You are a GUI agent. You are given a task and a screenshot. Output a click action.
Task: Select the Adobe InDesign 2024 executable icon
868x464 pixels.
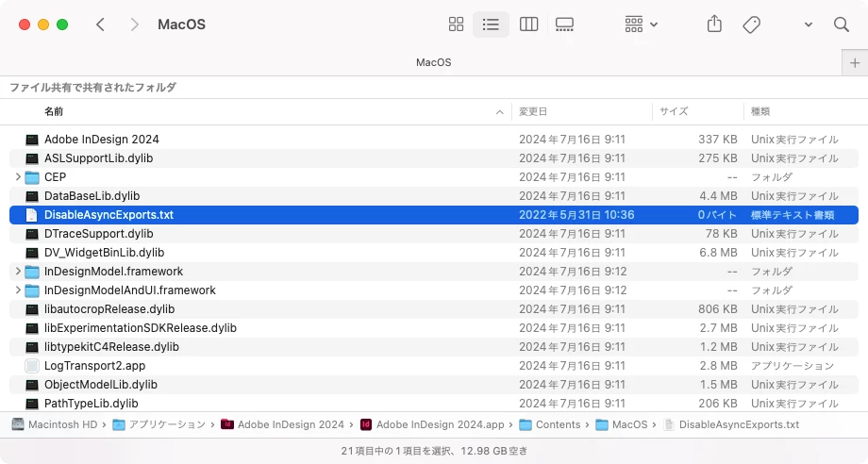[32, 140]
